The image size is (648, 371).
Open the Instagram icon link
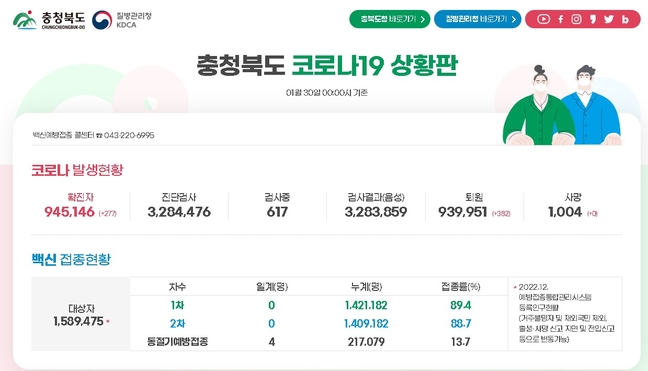(x=577, y=19)
